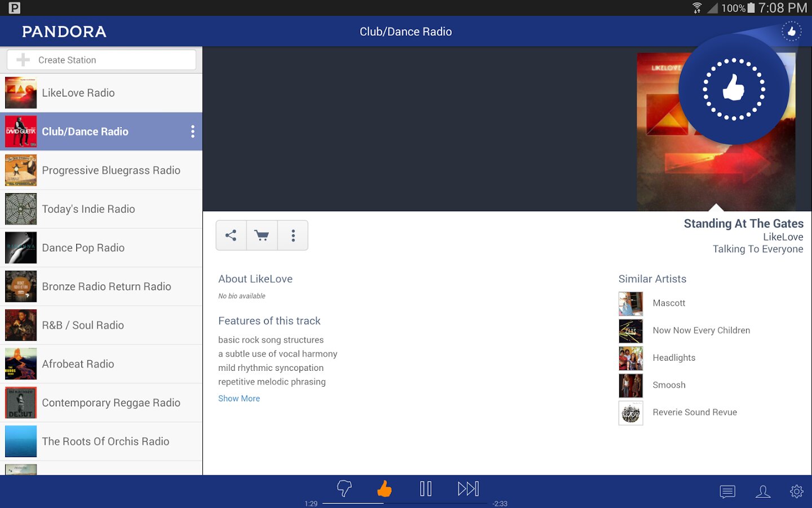Open the activity feed icon

coord(727,492)
